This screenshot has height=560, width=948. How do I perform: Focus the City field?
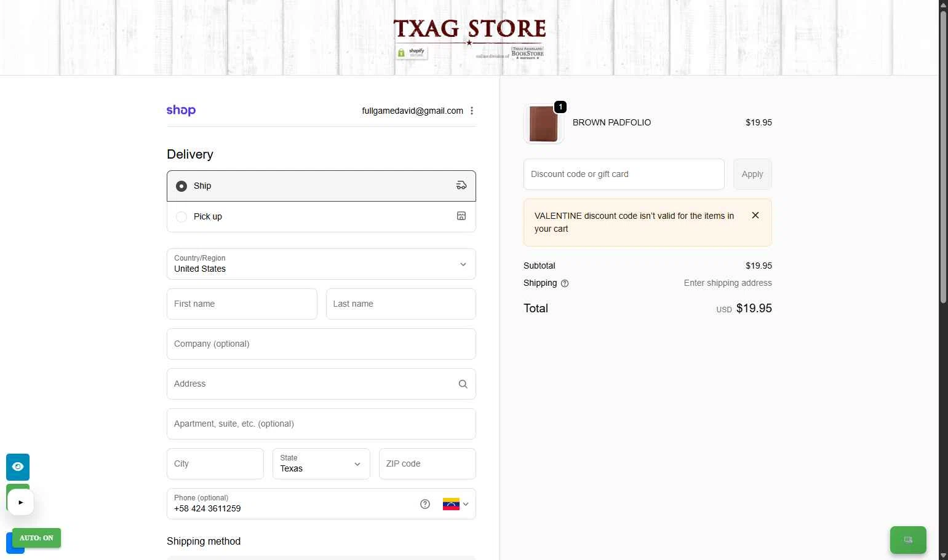click(215, 463)
